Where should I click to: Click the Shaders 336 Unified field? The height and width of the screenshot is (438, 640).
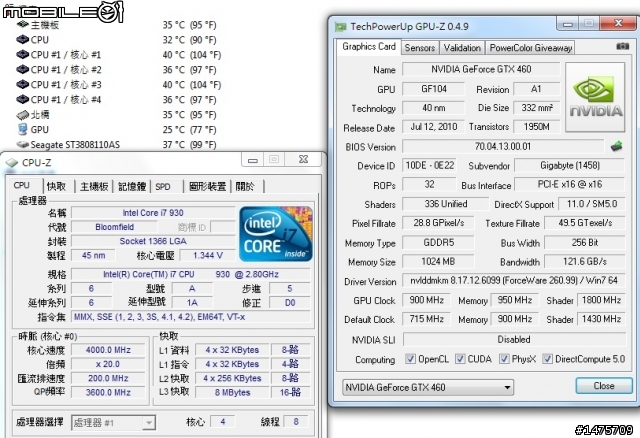[x=445, y=204]
